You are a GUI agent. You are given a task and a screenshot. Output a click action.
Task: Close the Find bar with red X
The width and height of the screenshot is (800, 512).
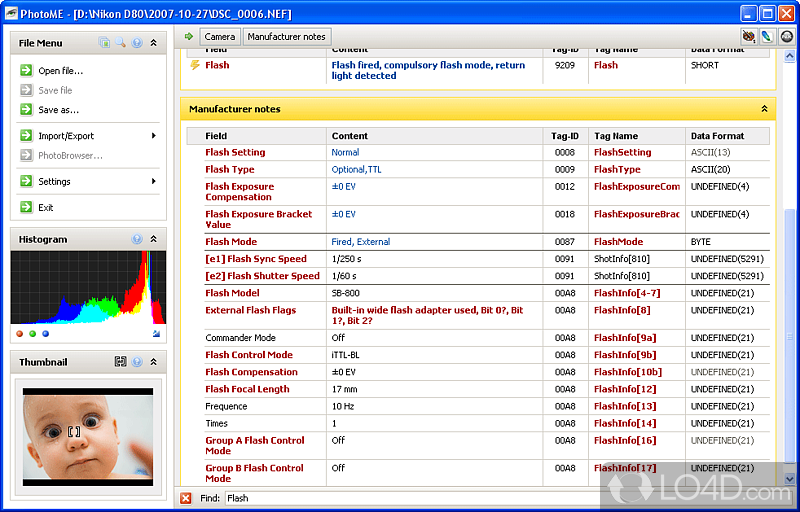pyautogui.click(x=186, y=498)
